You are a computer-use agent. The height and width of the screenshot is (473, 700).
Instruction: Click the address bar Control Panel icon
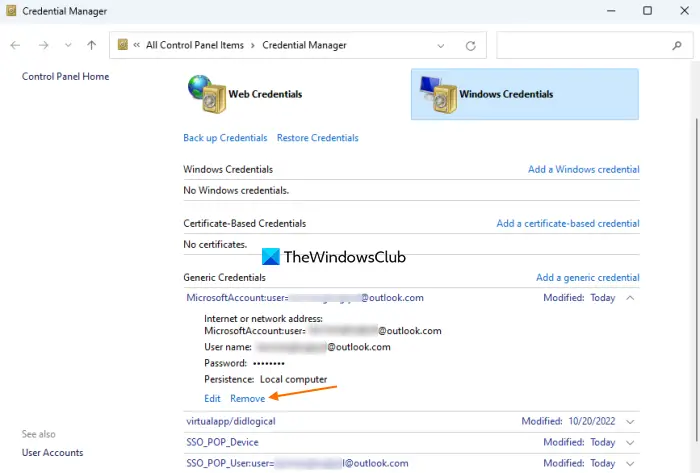tap(123, 45)
